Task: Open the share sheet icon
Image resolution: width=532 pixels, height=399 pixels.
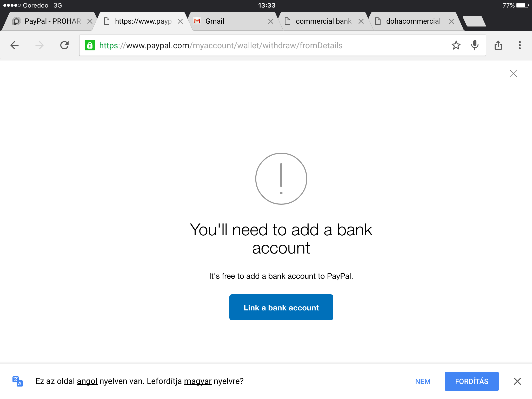Action: click(x=498, y=45)
